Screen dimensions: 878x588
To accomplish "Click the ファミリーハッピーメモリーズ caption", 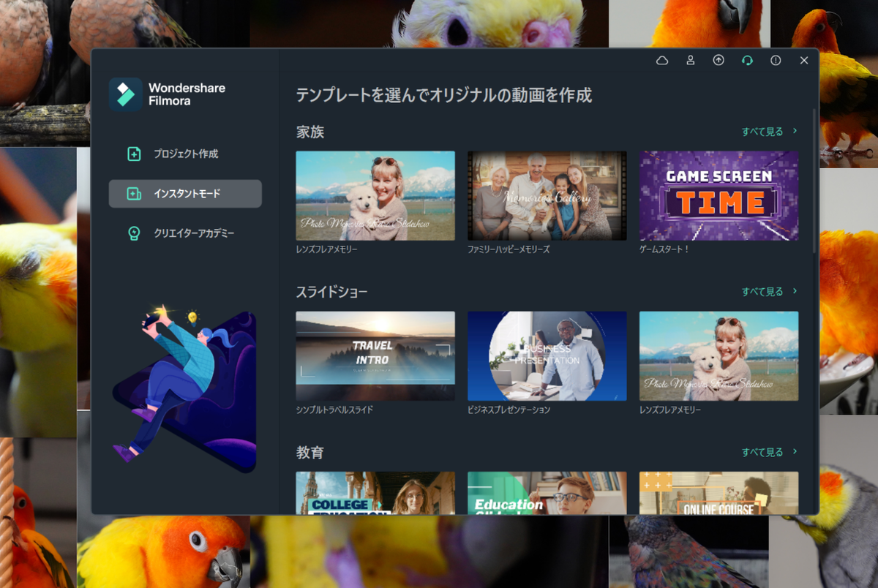I will [x=509, y=249].
